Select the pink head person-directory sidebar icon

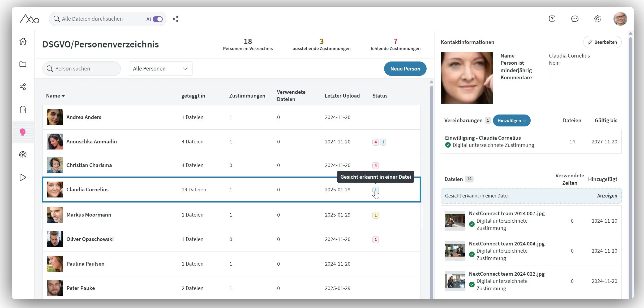pyautogui.click(x=23, y=132)
